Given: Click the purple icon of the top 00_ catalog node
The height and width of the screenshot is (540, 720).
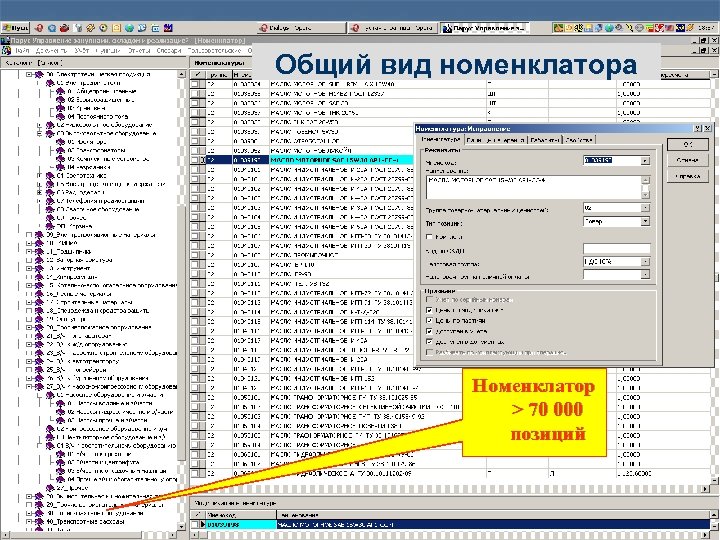Looking at the screenshot, I should [x=39, y=74].
